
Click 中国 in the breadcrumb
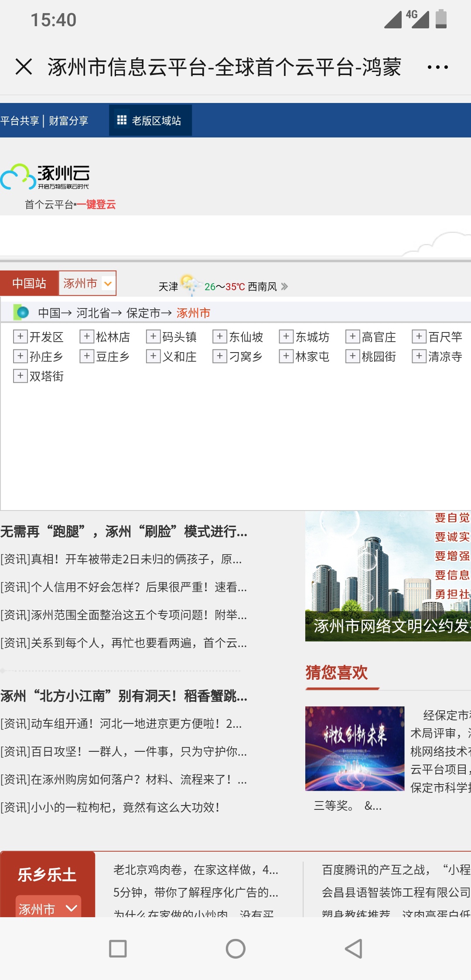point(49,313)
